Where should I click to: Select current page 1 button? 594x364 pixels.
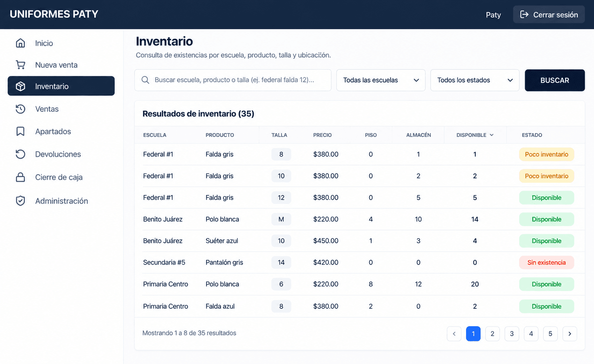(x=473, y=334)
